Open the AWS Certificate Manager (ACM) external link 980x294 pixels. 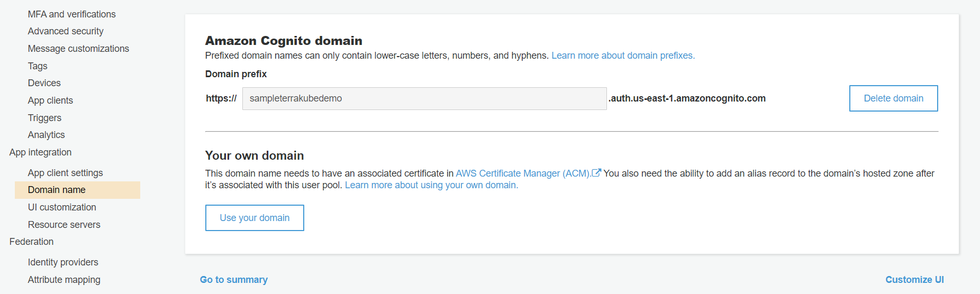pos(523,173)
